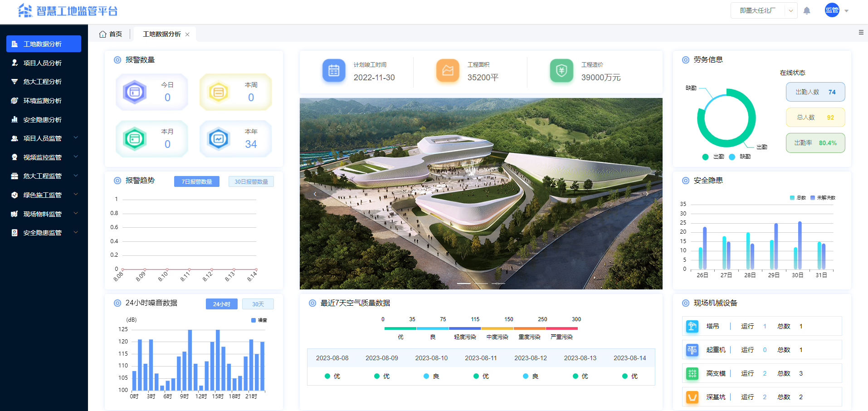Toggle the 噪音 legend on noise chart
This screenshot has height=411, width=868.
coord(258,320)
